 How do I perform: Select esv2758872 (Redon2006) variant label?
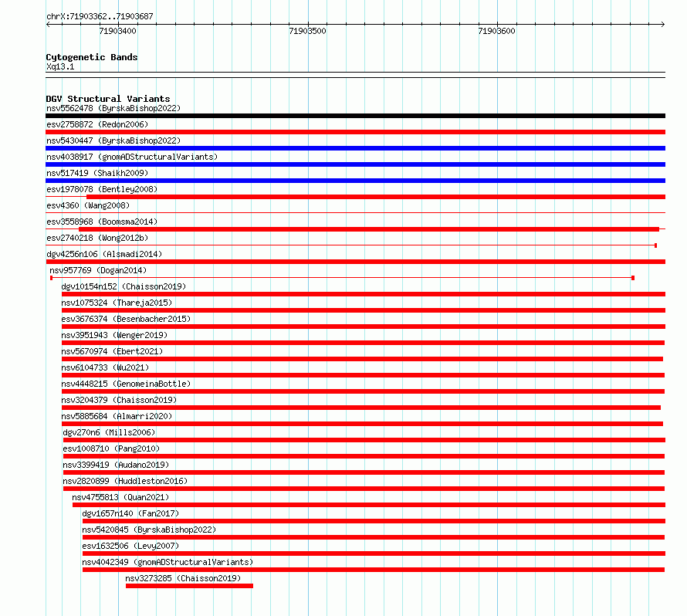pos(97,124)
